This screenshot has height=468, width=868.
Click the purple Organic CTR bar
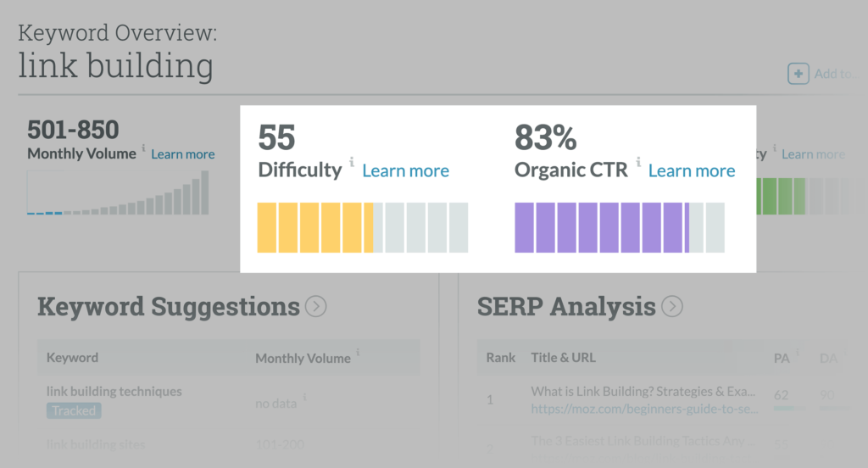click(601, 227)
